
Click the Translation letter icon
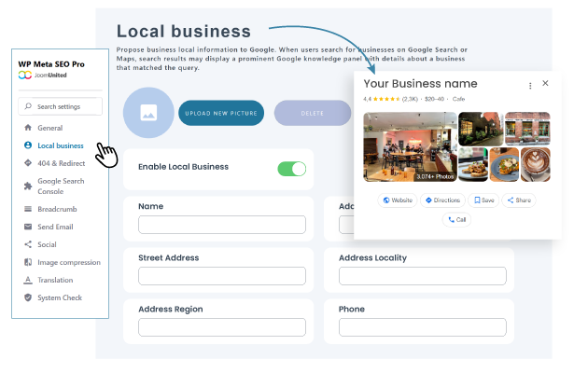(28, 280)
